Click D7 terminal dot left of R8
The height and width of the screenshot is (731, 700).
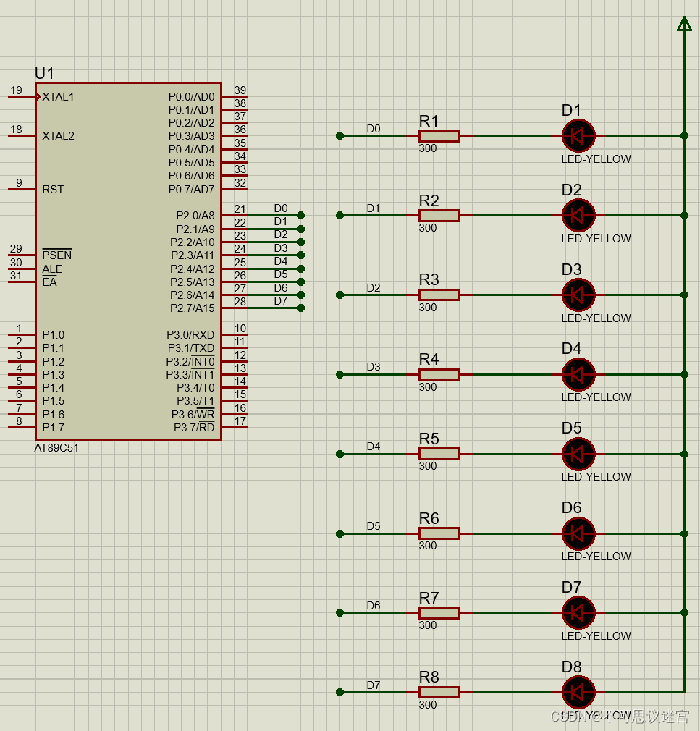340,693
